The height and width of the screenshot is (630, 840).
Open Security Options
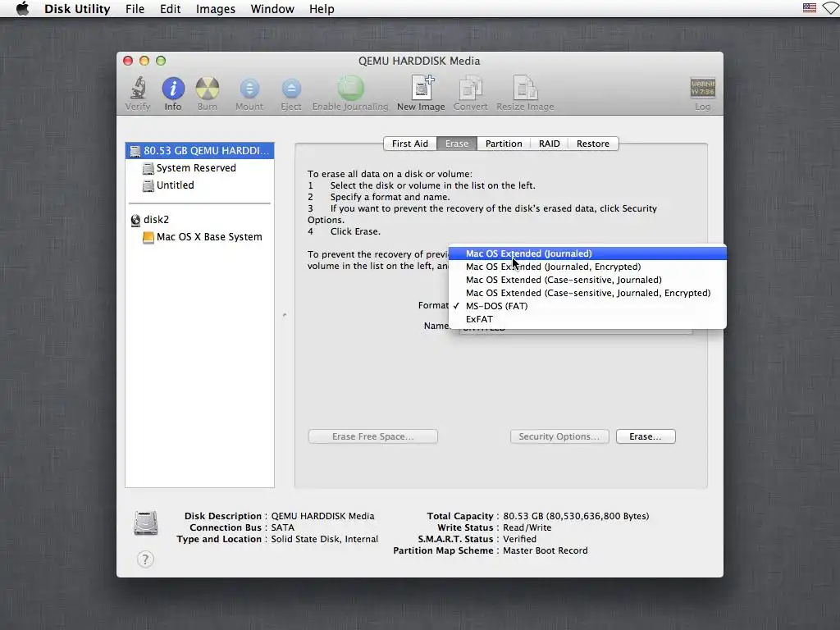(559, 436)
